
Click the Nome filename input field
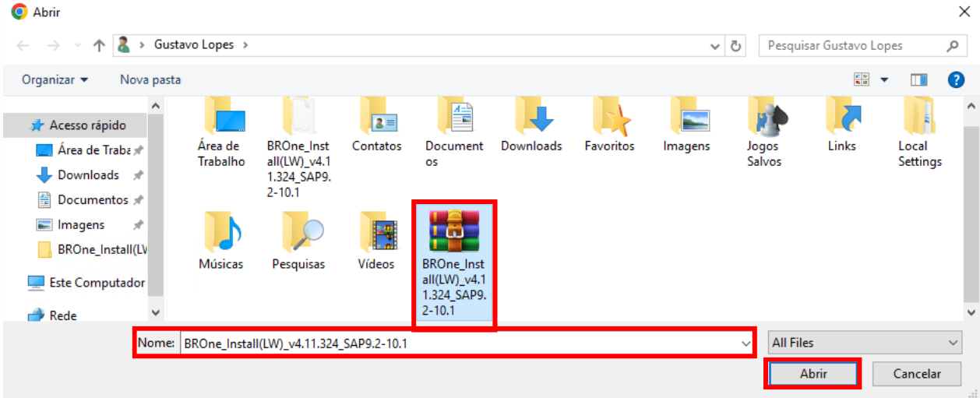(460, 343)
